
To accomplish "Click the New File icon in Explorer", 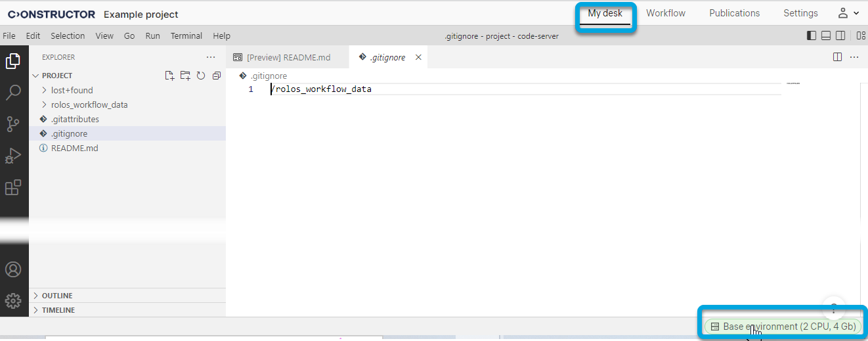I will [x=169, y=76].
